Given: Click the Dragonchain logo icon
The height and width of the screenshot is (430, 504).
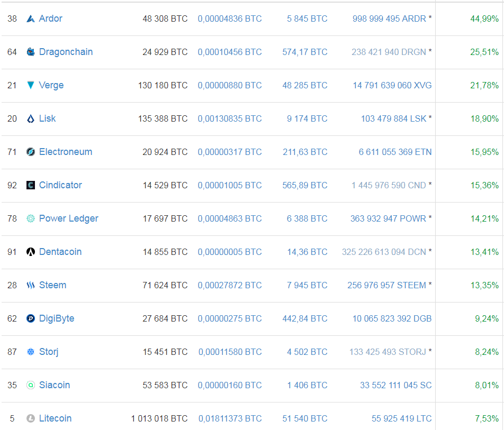Looking at the screenshot, I should 31,52.
